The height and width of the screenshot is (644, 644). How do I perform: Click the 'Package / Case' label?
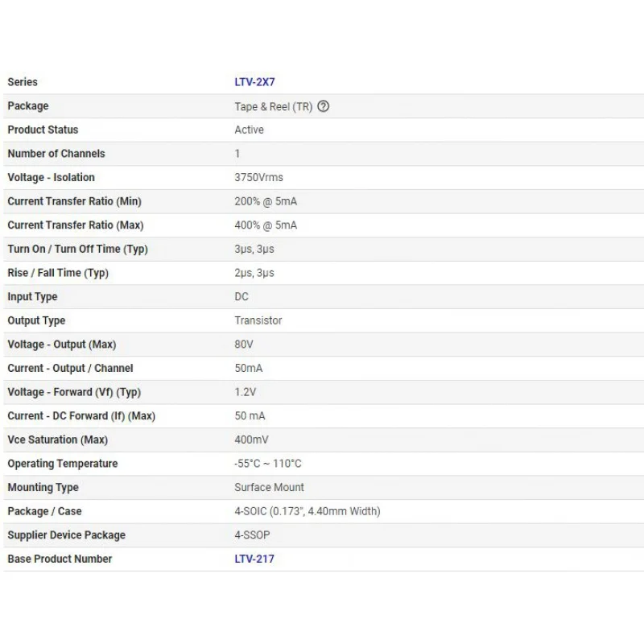pyautogui.click(x=44, y=511)
